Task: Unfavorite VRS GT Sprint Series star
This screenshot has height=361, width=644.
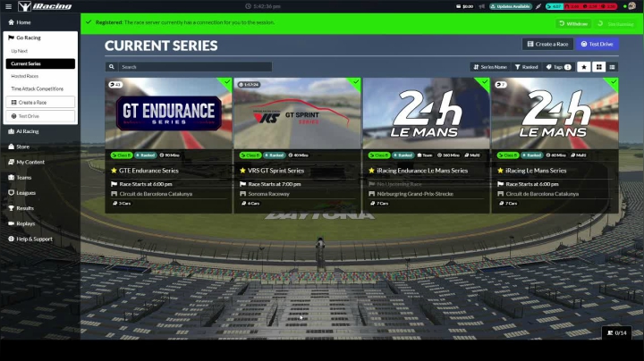Action: (242, 171)
